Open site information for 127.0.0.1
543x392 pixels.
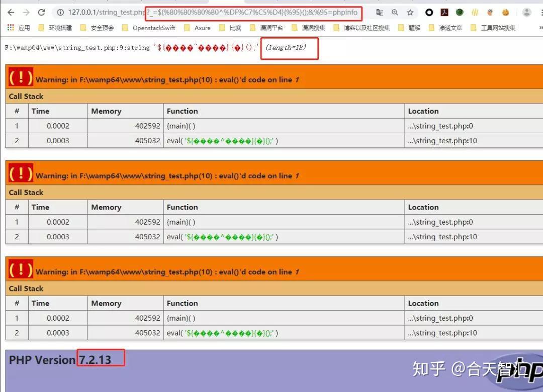(61, 13)
